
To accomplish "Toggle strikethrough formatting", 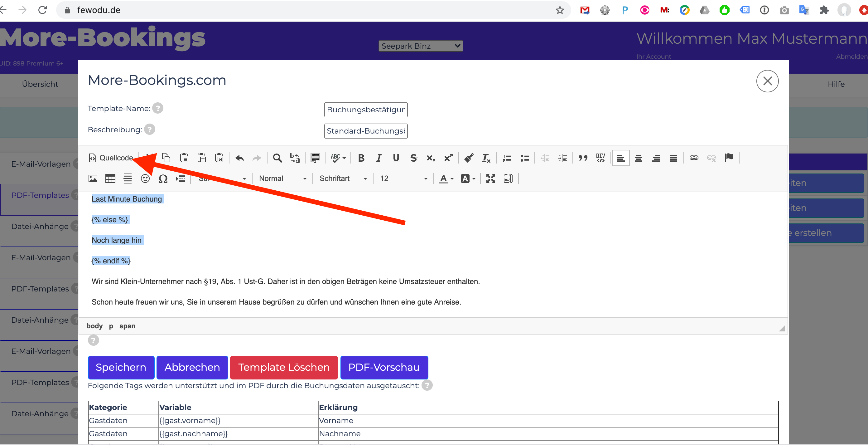I will coord(414,158).
